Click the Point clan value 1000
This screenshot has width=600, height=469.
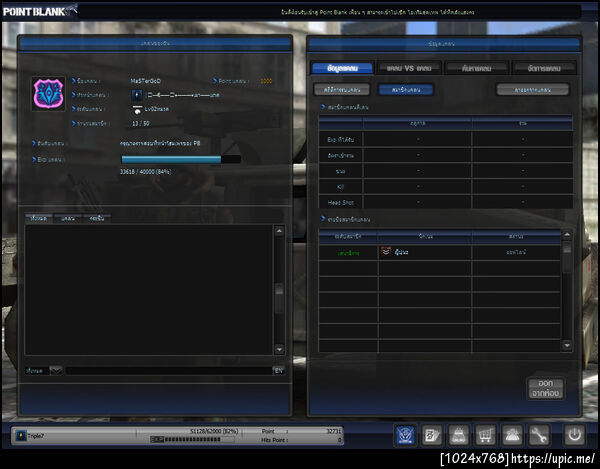266,81
